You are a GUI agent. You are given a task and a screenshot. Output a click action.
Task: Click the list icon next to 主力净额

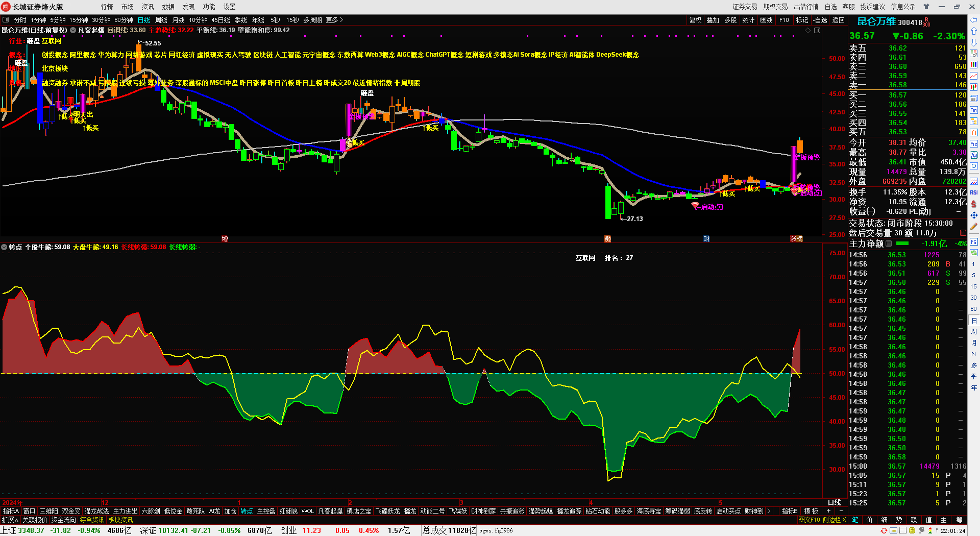coord(889,243)
